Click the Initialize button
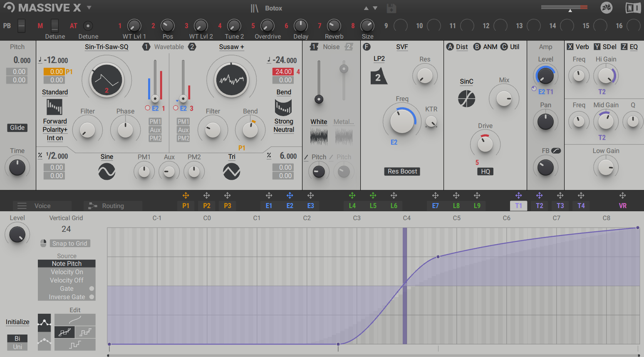The height and width of the screenshot is (357, 644). [17, 322]
